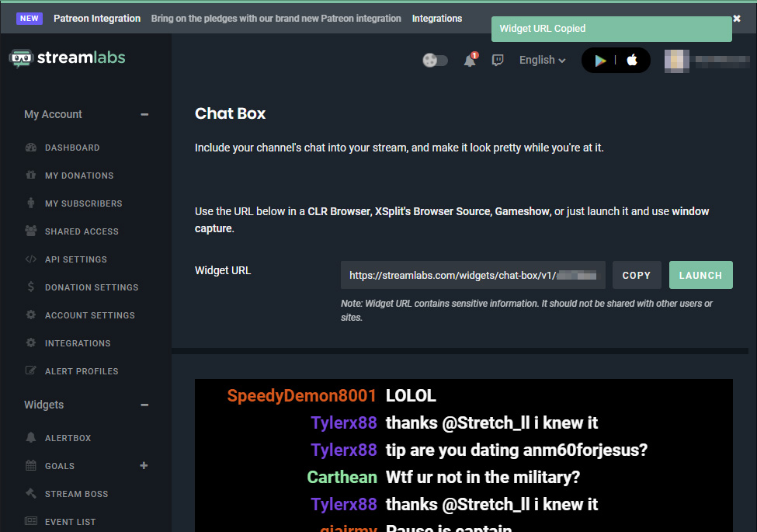The image size is (757, 532).
Task: Dismiss the Patreon banner with X
Action: [x=737, y=19]
